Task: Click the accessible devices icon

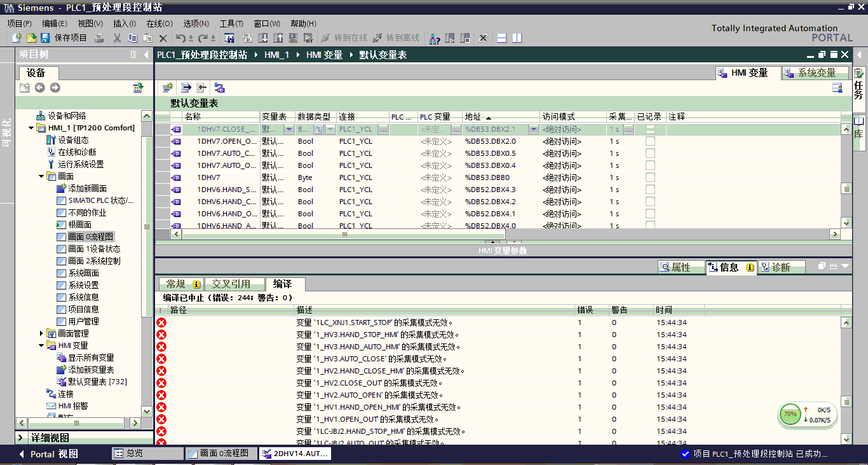Action: pyautogui.click(x=435, y=38)
